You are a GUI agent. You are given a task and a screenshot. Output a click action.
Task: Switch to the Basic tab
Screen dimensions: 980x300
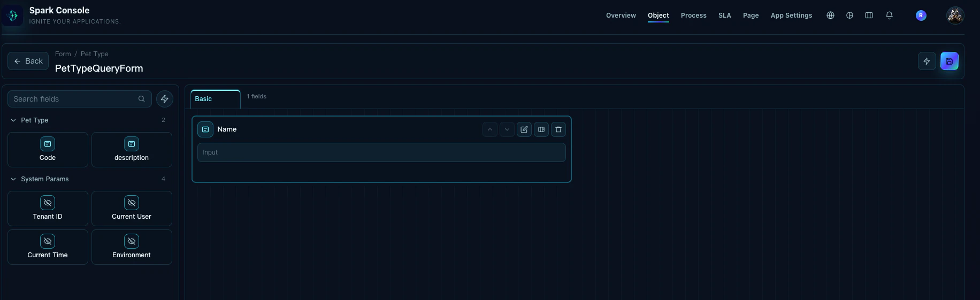tap(216, 99)
